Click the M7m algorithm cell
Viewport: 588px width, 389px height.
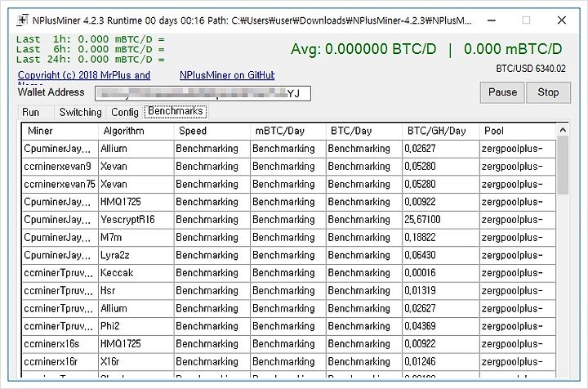(136, 238)
